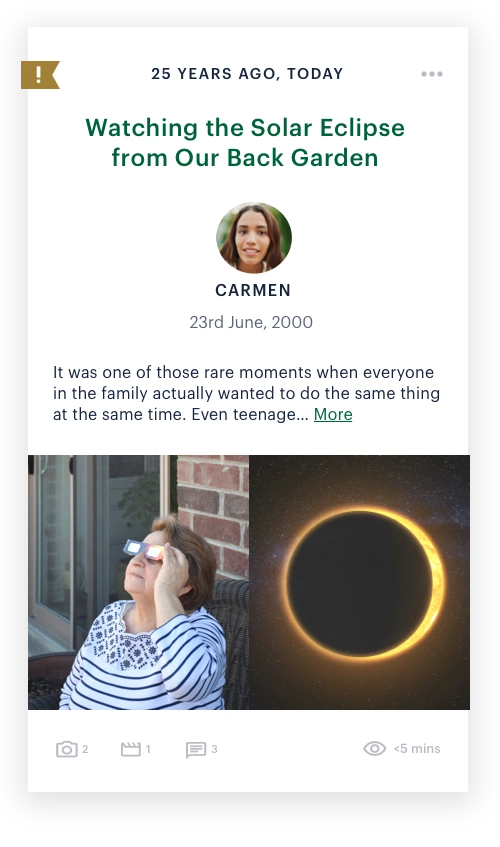Click the camera photos count icon

pyautogui.click(x=67, y=749)
